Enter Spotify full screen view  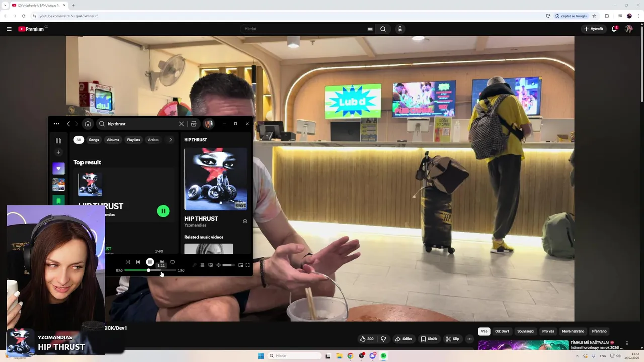tap(247, 265)
